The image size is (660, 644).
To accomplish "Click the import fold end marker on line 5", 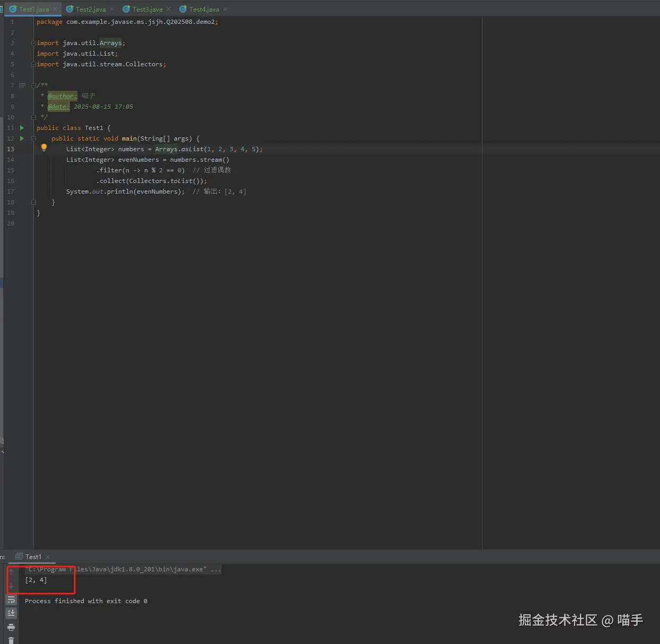I will [x=33, y=64].
